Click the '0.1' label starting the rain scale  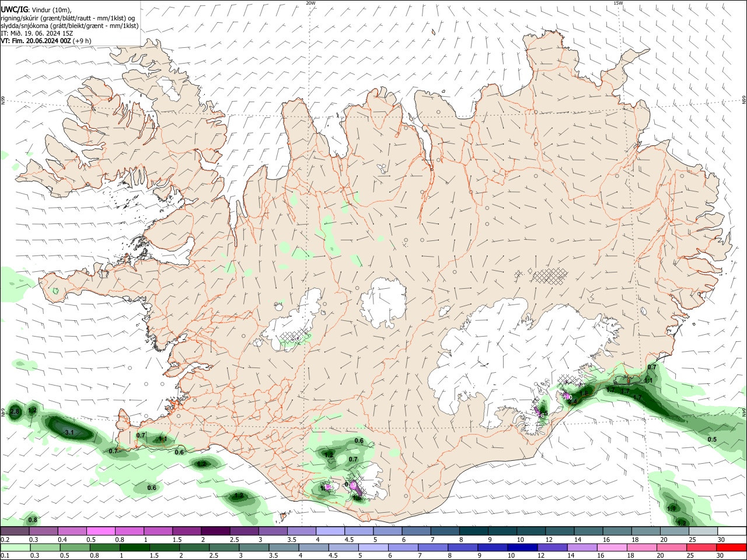[x=5, y=556]
